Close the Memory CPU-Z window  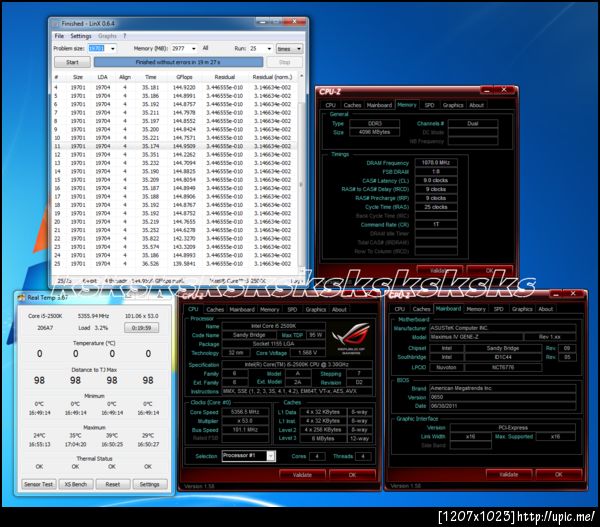pyautogui.click(x=504, y=90)
